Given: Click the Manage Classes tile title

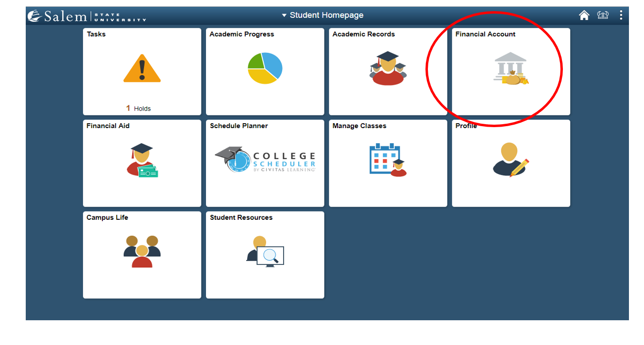Looking at the screenshot, I should (359, 126).
